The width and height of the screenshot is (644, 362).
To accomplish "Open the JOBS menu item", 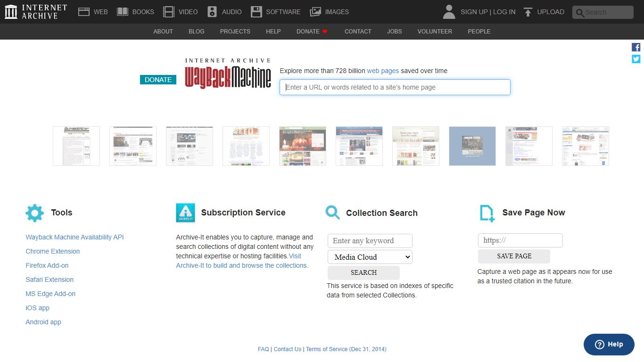I will 395,32.
